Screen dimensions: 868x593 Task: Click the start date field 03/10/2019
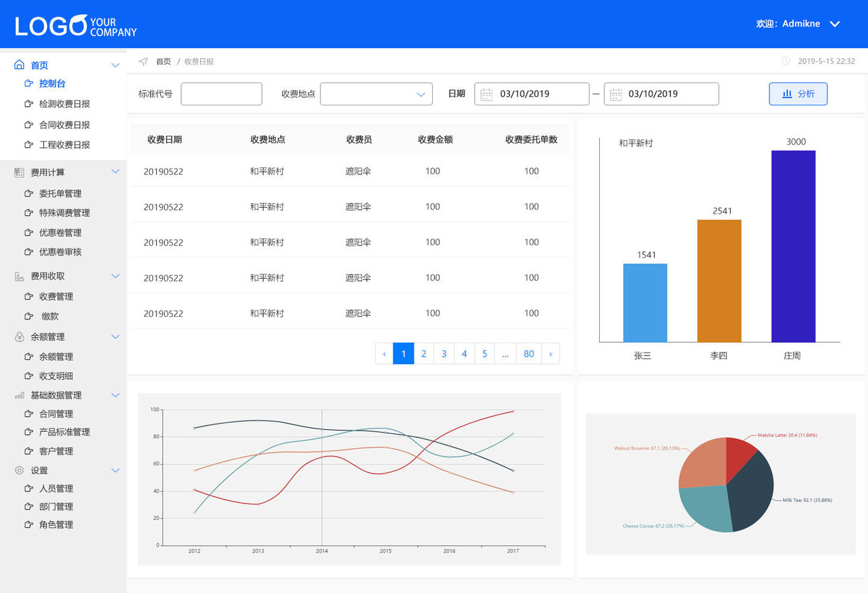tap(532, 94)
